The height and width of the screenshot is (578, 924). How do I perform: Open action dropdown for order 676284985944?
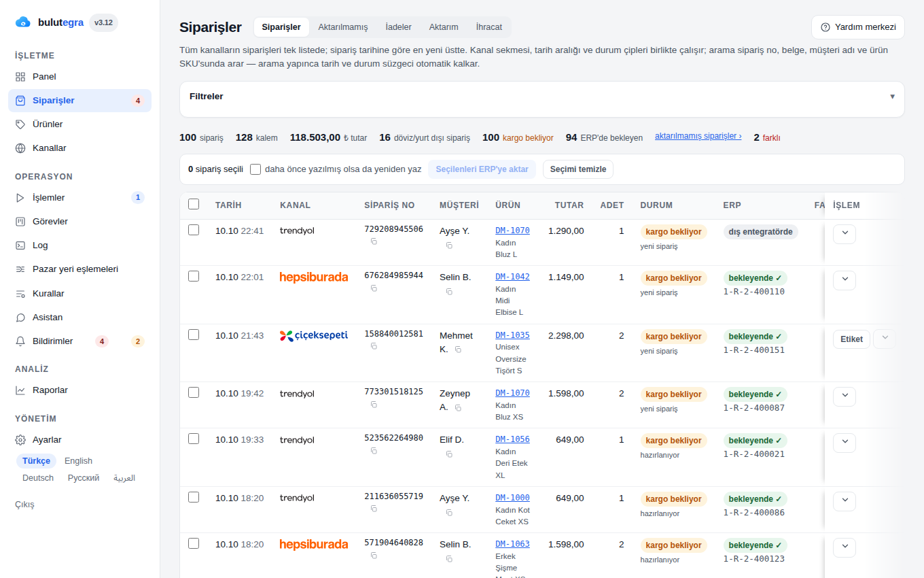point(845,280)
